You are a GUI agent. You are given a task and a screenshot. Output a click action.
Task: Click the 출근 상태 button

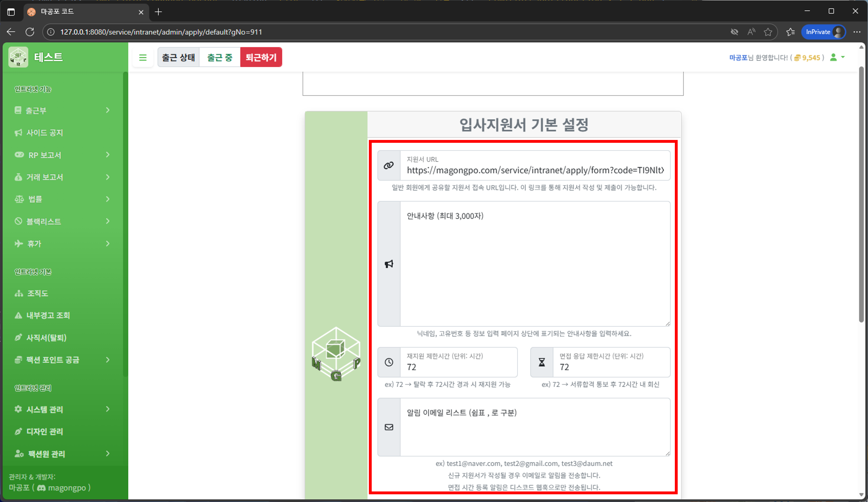(178, 57)
